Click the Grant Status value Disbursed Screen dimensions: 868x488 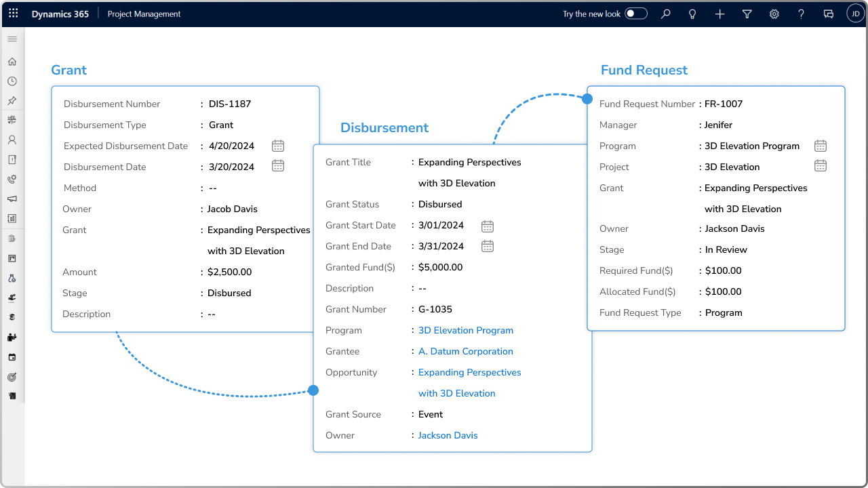point(440,204)
